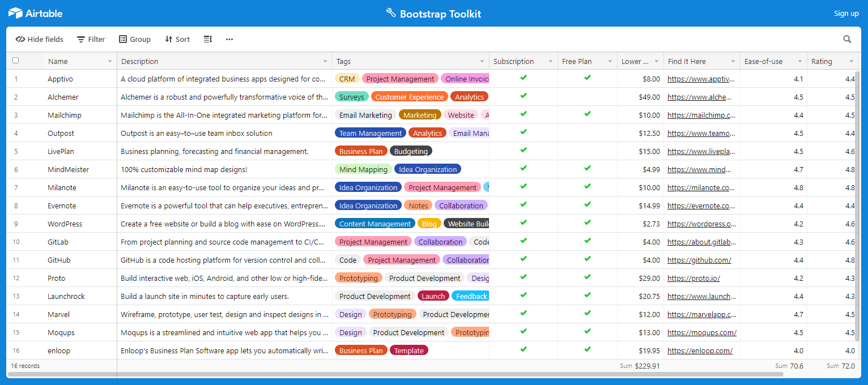The width and height of the screenshot is (868, 385).
Task: Toggle the Free Plan checkmark for MindMeister
Action: click(588, 169)
